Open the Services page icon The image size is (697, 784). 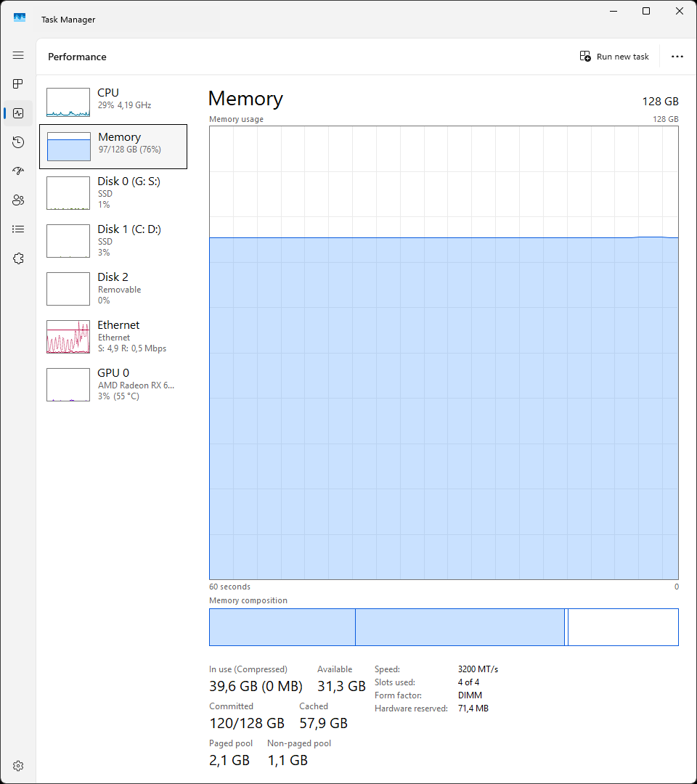point(18,258)
